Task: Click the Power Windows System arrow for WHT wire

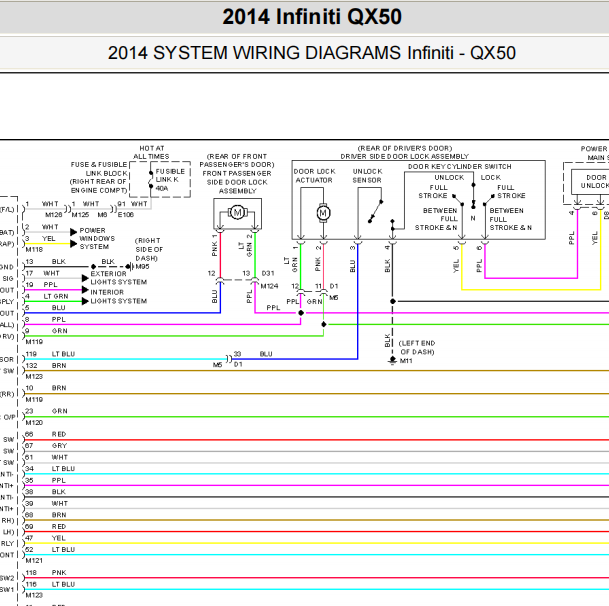Action: [x=73, y=232]
